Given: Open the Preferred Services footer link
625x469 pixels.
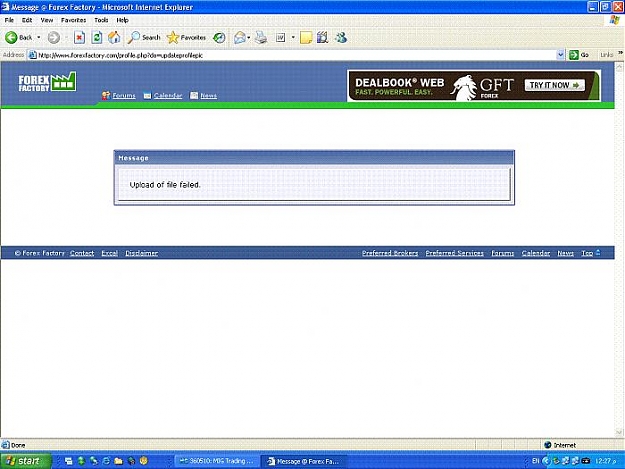Looking at the screenshot, I should click(454, 253).
